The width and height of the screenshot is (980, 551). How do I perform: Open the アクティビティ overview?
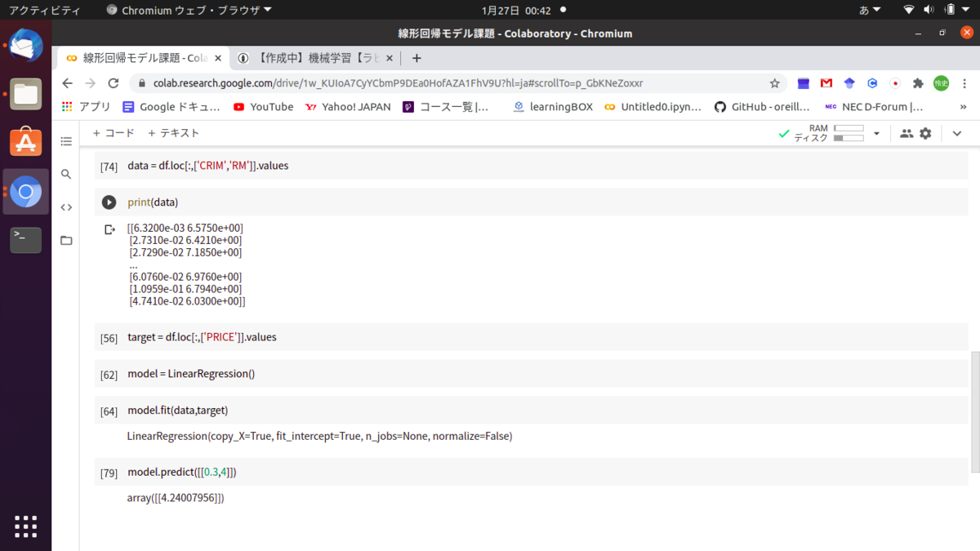(x=45, y=11)
